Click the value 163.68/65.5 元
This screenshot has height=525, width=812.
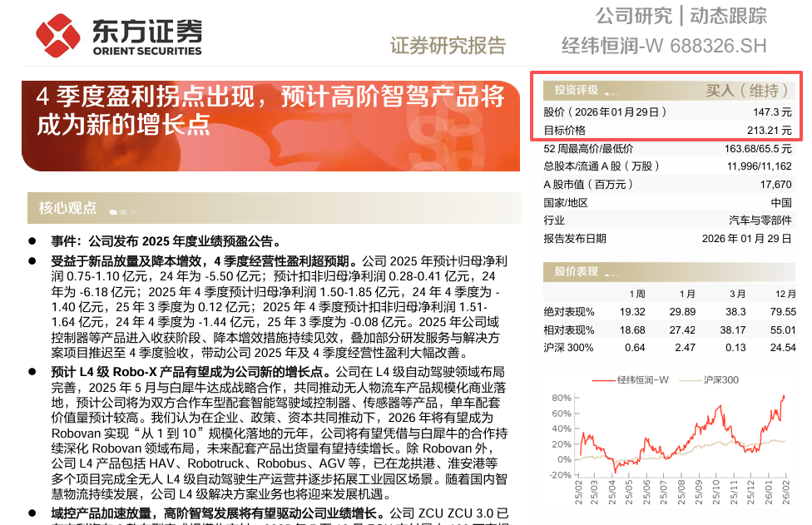coord(758,149)
